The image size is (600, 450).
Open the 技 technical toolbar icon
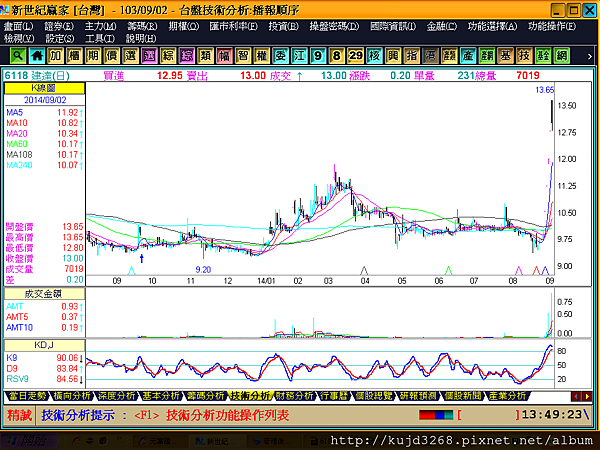524,56
